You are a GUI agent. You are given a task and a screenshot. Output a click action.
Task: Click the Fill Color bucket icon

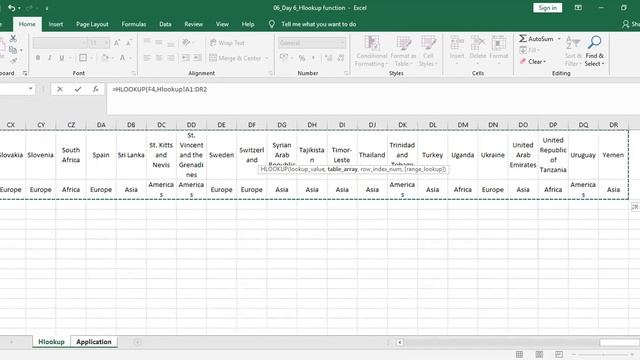105,58
